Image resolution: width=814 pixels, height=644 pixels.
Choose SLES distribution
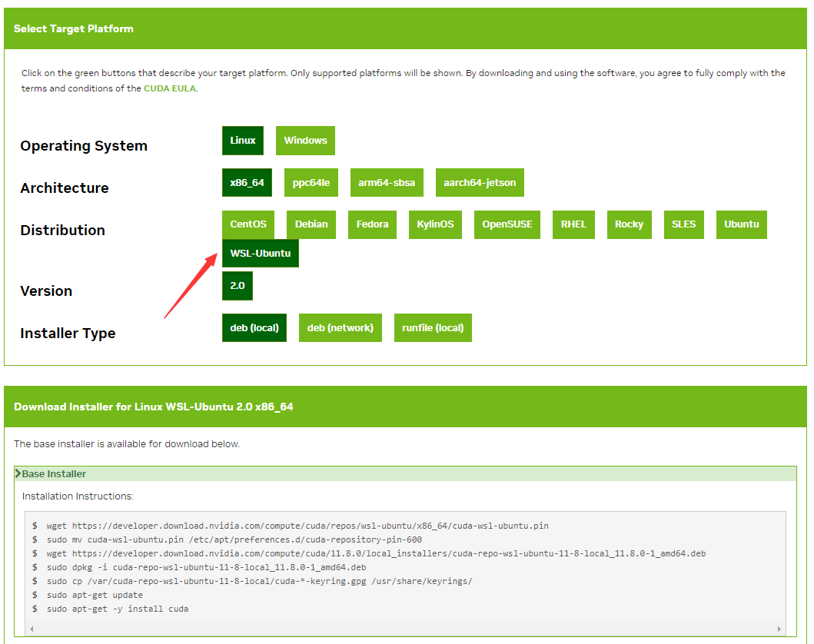click(683, 224)
